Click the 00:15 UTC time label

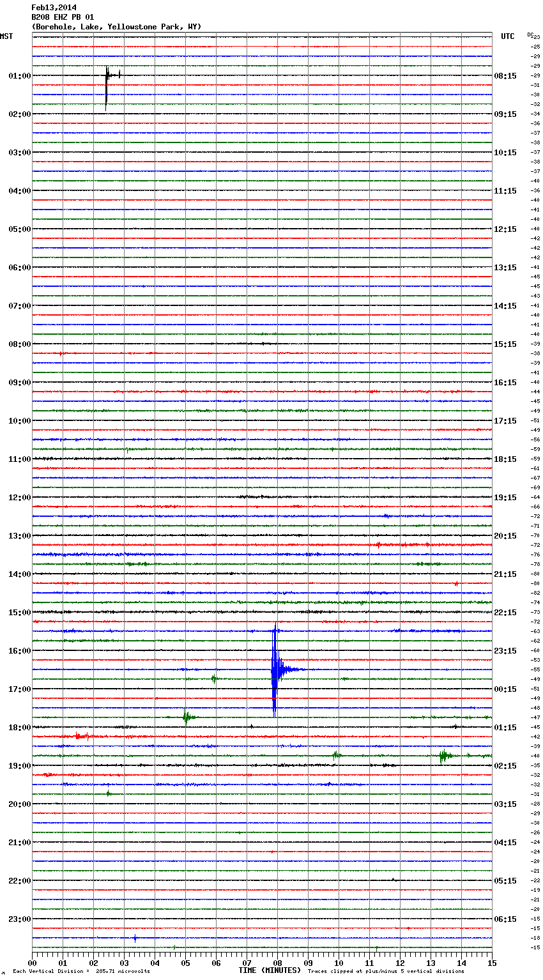point(505,689)
